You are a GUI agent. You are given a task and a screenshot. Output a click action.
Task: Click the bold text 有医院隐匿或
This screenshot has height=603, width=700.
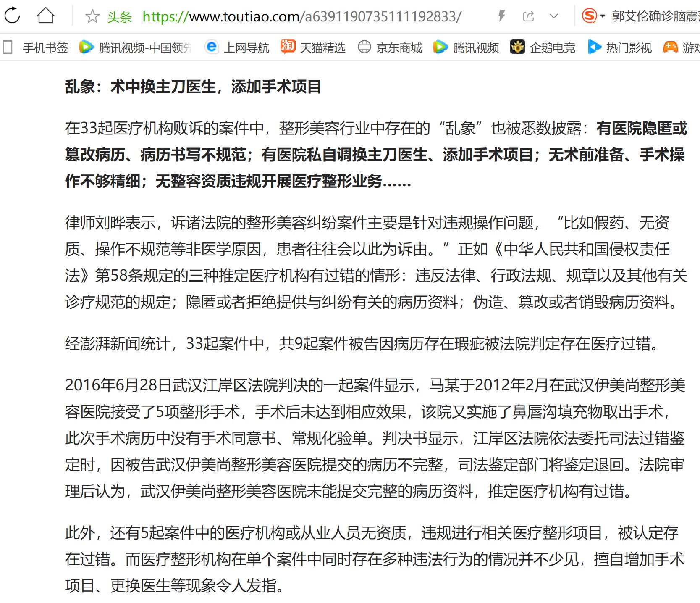[642, 128]
